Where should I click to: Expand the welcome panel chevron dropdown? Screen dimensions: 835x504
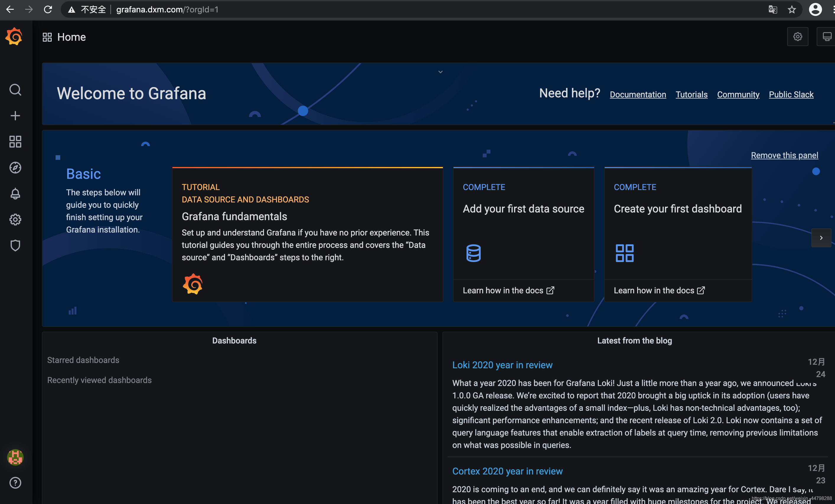(x=440, y=72)
